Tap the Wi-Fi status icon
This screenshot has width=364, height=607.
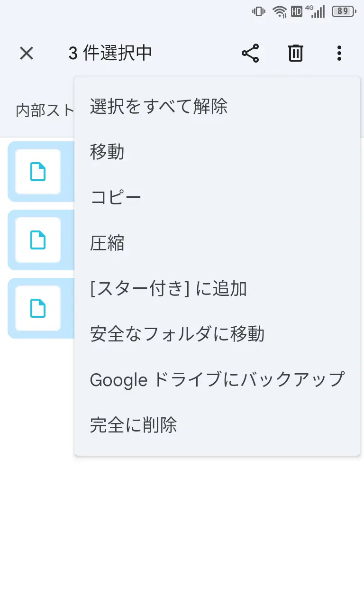tap(280, 11)
